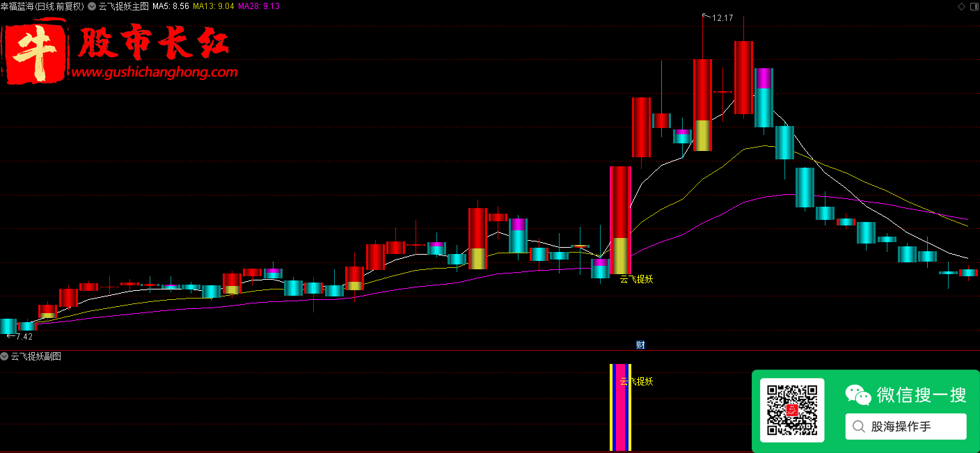The image size is (980, 453).
Task: Toggle the side panel icon at top right
Action: point(973,6)
